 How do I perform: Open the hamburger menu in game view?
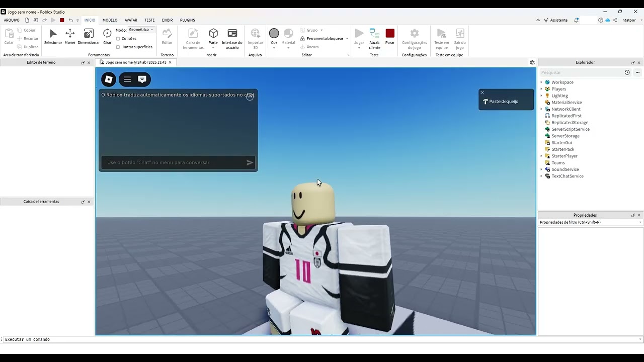[127, 79]
